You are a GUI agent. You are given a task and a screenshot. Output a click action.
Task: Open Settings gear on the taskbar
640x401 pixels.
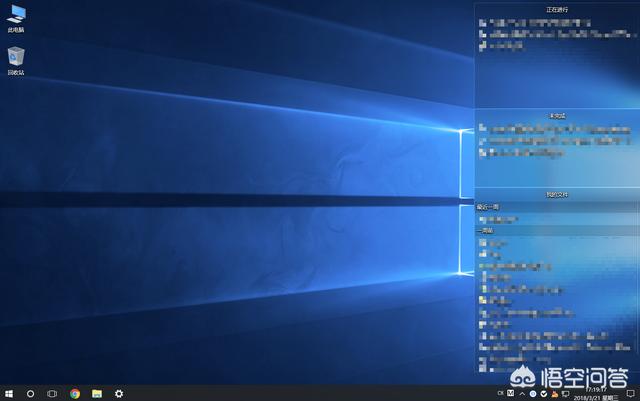(x=119, y=394)
